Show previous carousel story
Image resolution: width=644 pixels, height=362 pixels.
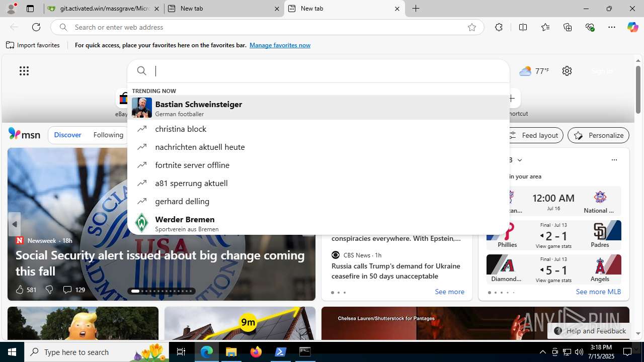pyautogui.click(x=15, y=224)
